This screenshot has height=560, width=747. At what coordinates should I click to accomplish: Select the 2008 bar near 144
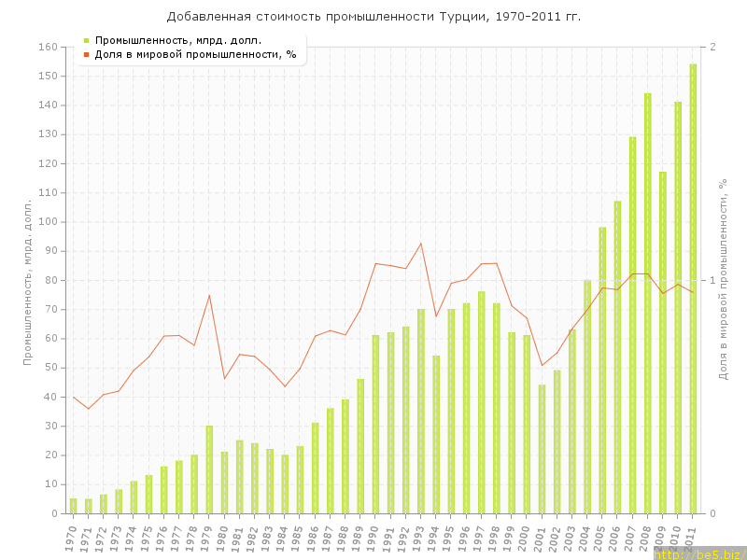tap(647, 303)
